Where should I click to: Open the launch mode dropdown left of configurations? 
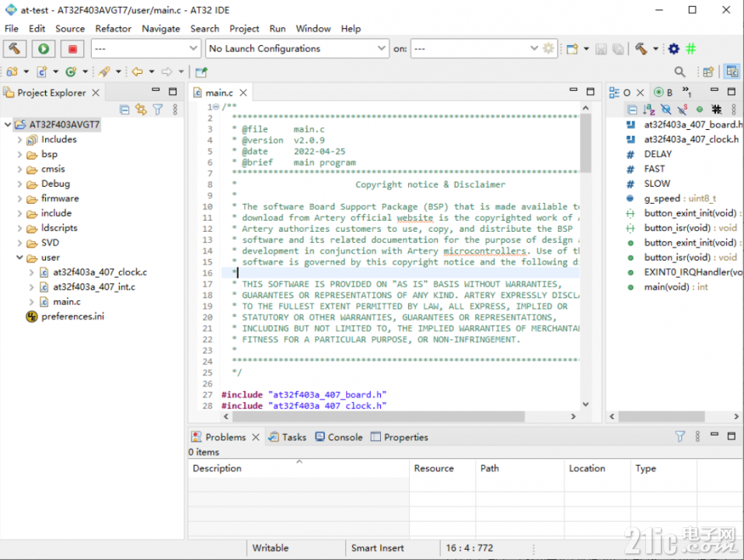point(145,48)
